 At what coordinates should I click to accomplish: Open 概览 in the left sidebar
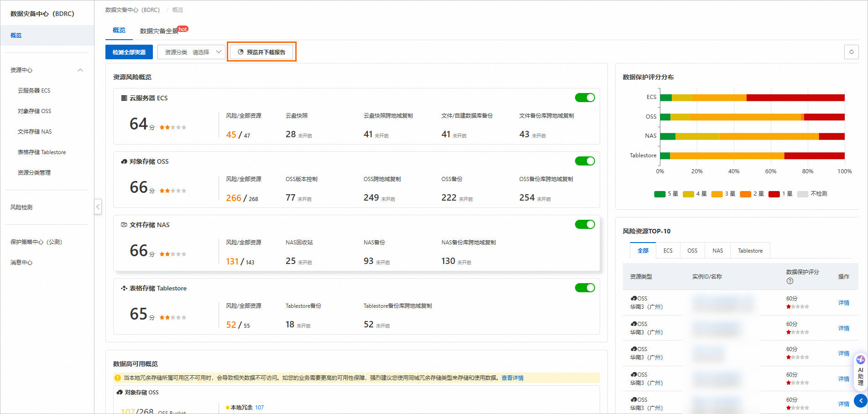click(47, 35)
